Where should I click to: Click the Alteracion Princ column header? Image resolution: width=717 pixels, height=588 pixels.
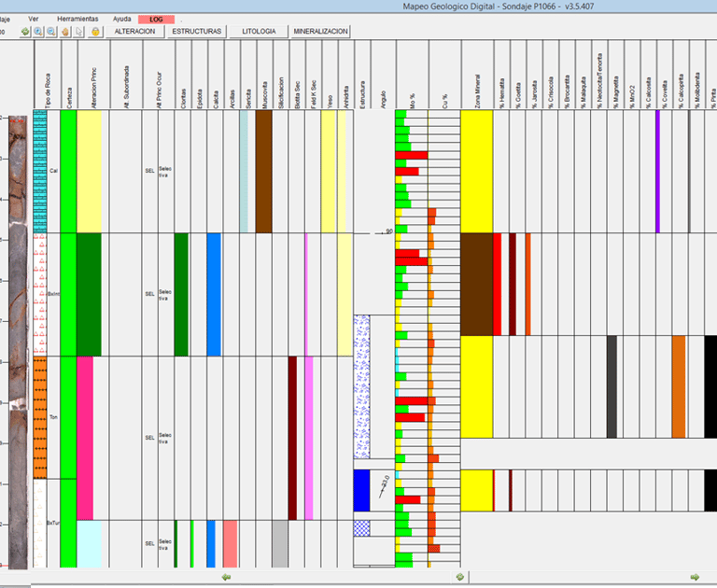coord(94,88)
